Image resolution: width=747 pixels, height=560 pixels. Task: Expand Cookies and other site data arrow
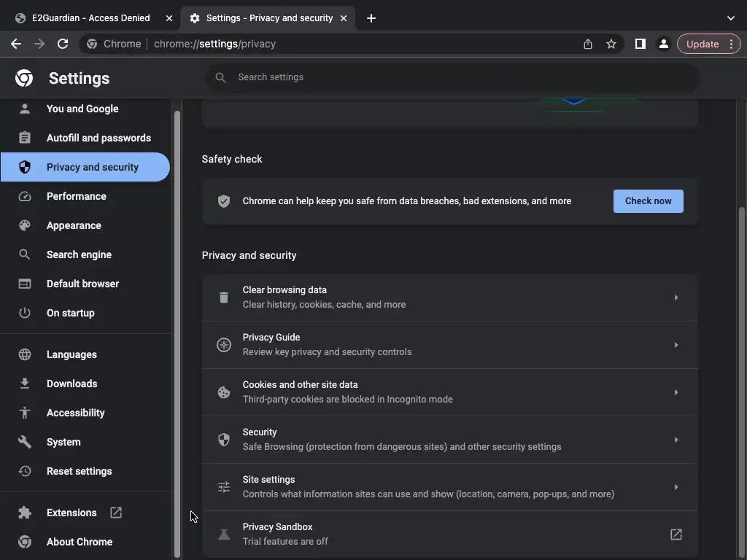pos(676,392)
